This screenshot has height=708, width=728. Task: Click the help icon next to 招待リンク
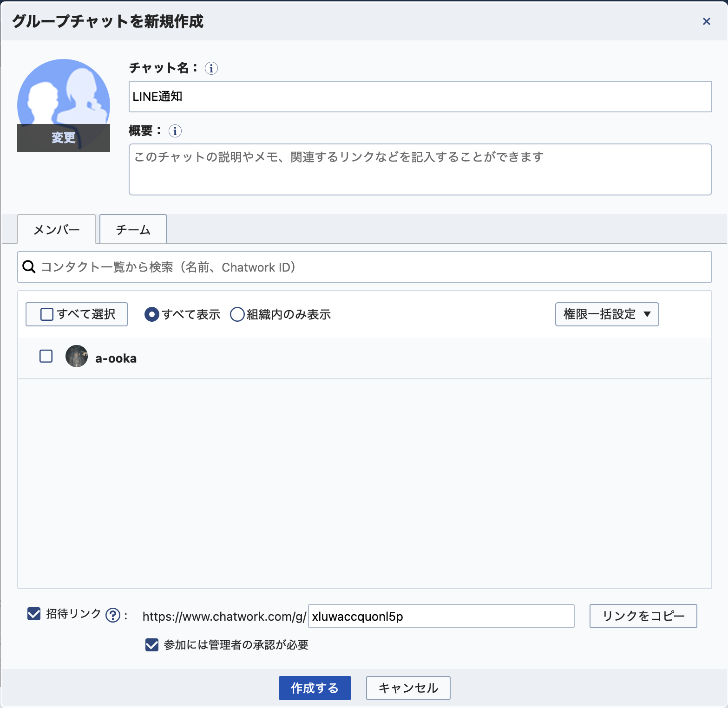point(113,615)
